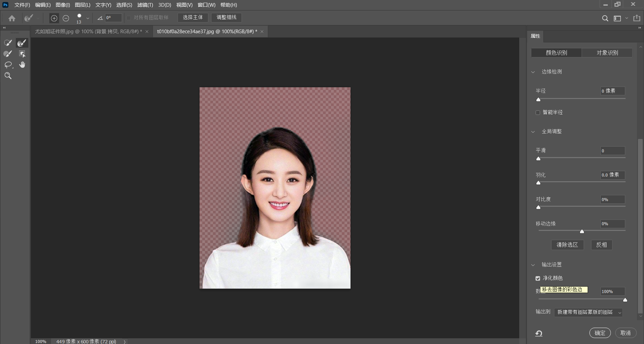Select the Quick Selection tool

(8, 43)
